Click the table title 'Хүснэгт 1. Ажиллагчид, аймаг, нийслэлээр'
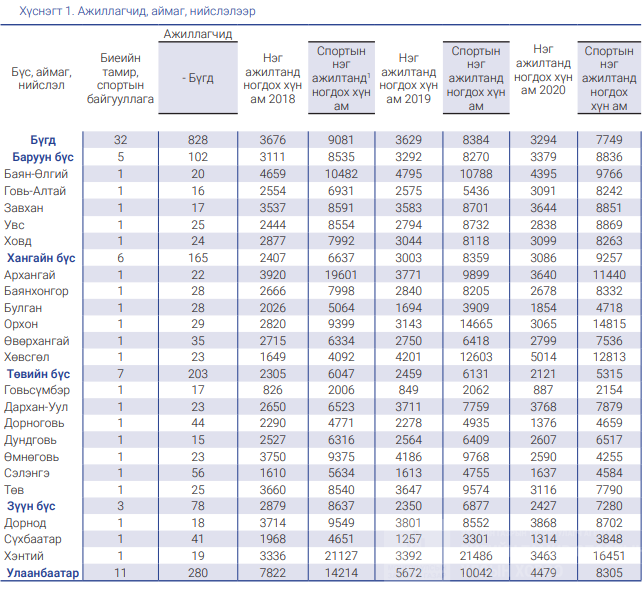The image size is (644, 605). [x=137, y=11]
